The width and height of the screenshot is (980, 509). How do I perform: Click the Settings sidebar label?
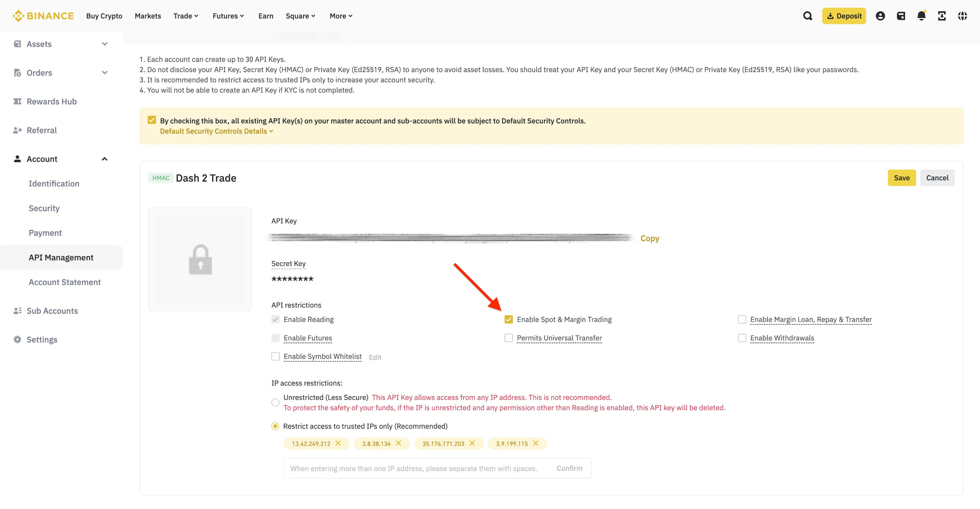pyautogui.click(x=42, y=339)
